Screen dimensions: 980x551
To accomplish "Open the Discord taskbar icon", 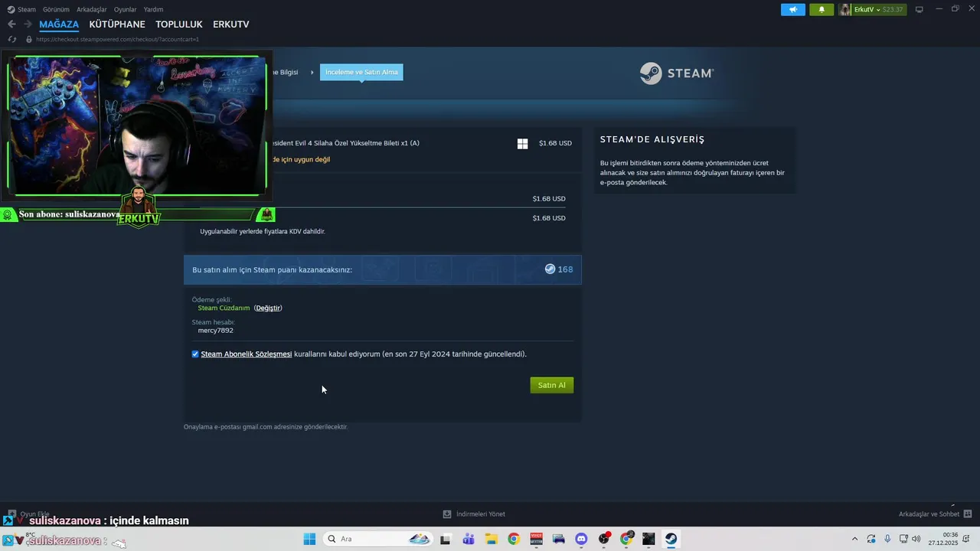I will tap(581, 539).
